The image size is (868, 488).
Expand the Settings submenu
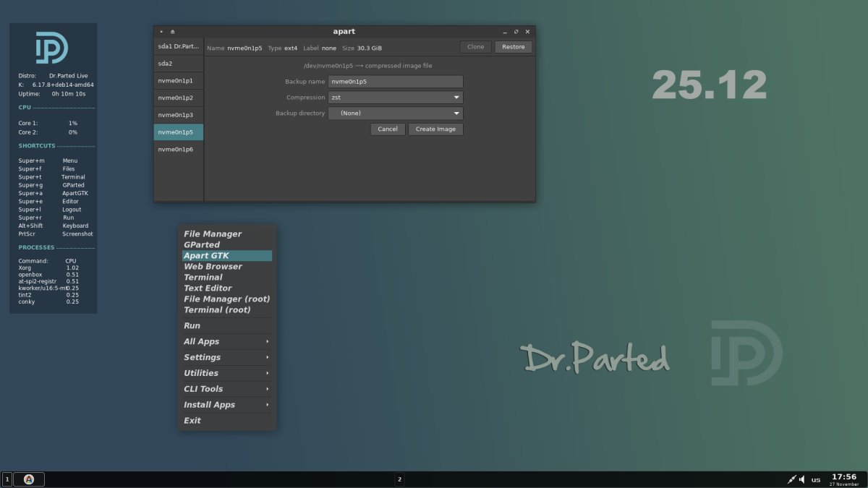227,357
